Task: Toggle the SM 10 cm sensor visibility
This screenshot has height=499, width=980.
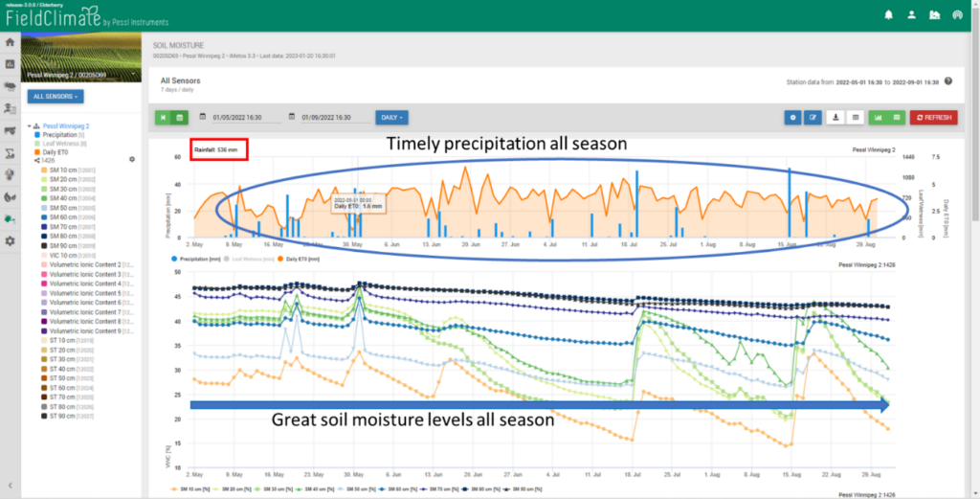Action: (61, 170)
